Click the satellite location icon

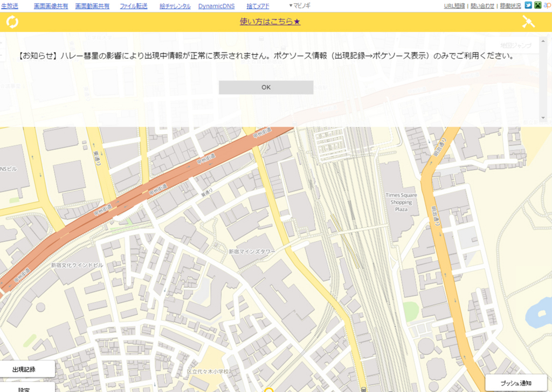[x=528, y=22]
